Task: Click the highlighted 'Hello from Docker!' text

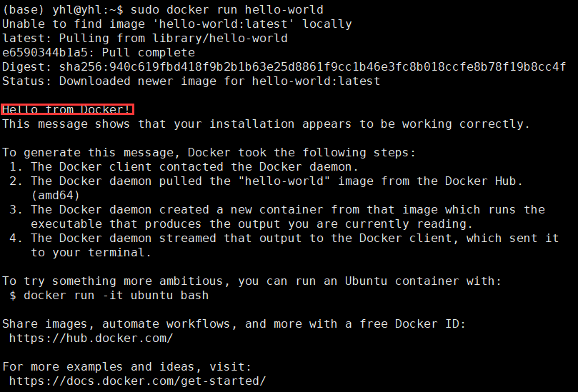Action: 67,109
